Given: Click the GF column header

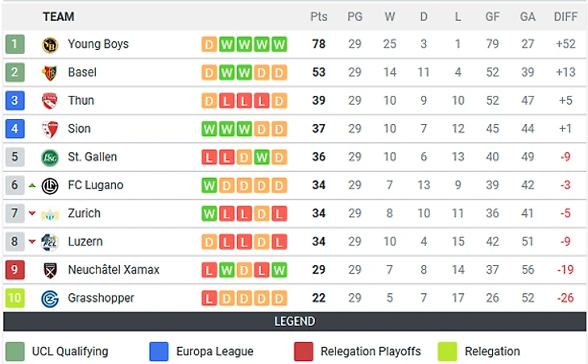Looking at the screenshot, I should click(x=492, y=16).
